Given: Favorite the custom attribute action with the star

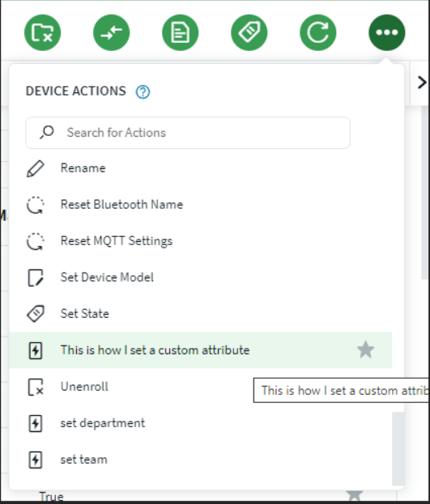Looking at the screenshot, I should tap(366, 349).
